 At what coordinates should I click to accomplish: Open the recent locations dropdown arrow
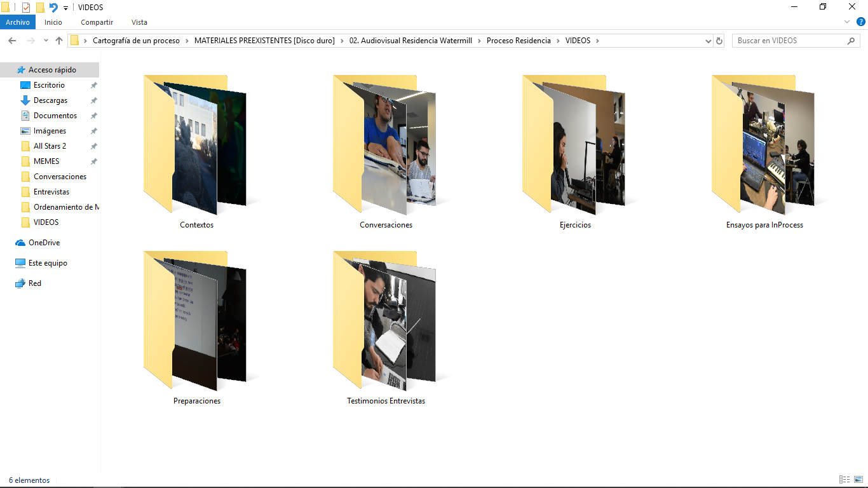pyautogui.click(x=46, y=41)
